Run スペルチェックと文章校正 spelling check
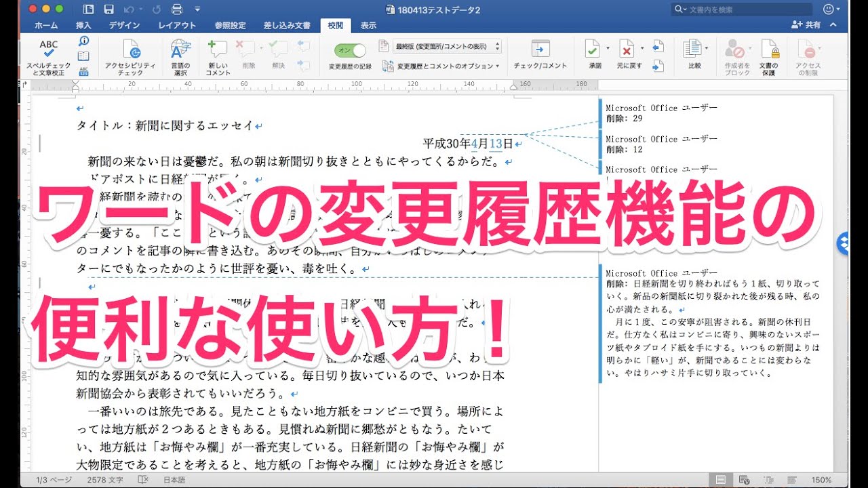The image size is (868, 488). point(48,57)
